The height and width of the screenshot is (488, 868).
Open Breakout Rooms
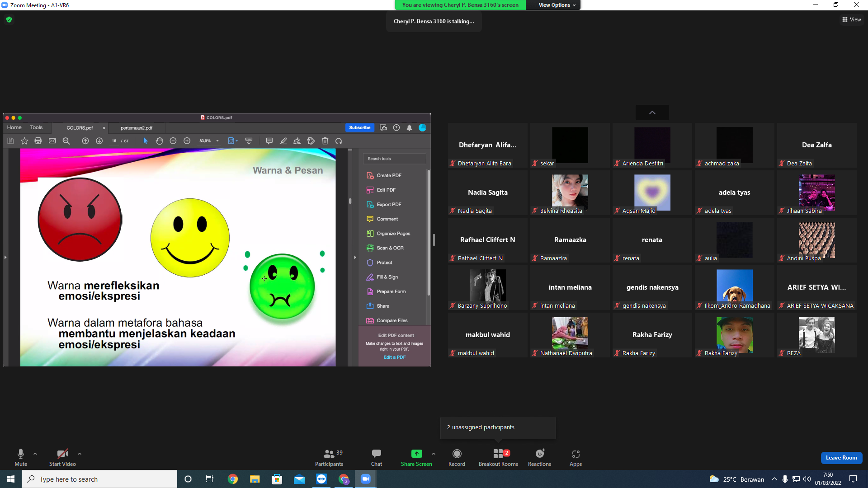pos(498,457)
